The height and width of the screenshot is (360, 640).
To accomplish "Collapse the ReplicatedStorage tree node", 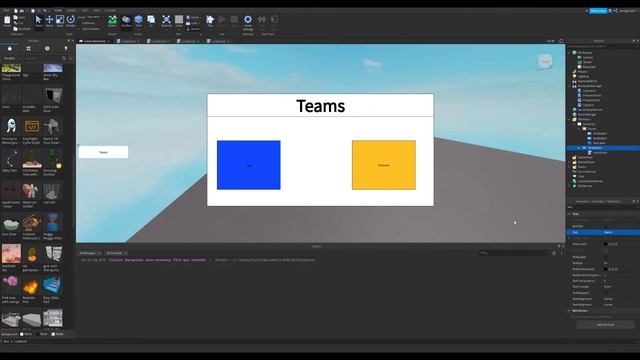I will (569, 86).
